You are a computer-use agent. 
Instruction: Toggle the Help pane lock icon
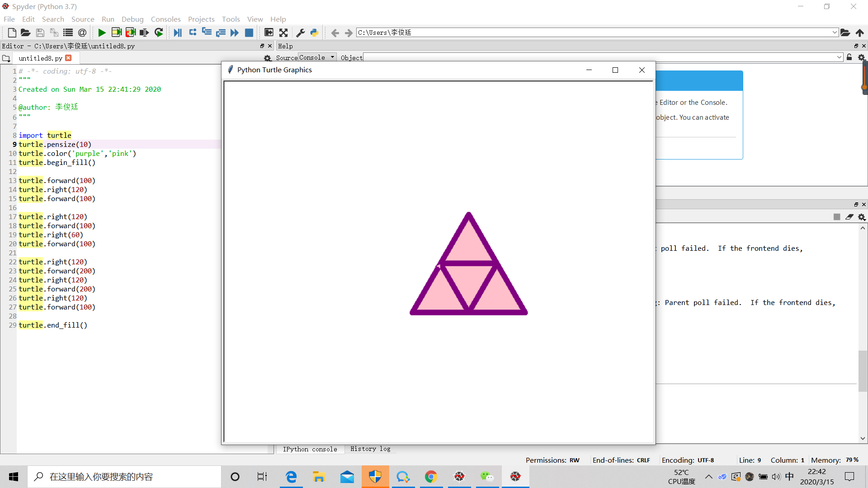pyautogui.click(x=849, y=57)
